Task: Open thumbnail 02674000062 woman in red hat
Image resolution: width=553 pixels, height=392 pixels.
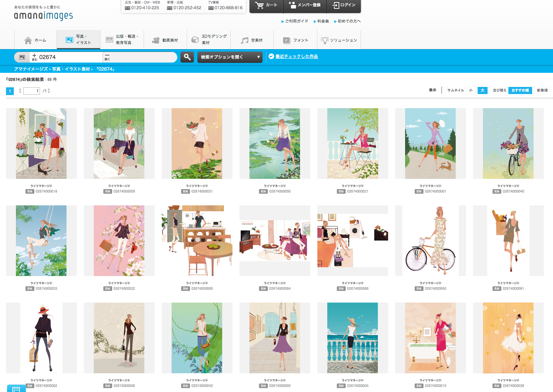Action: coord(41,338)
